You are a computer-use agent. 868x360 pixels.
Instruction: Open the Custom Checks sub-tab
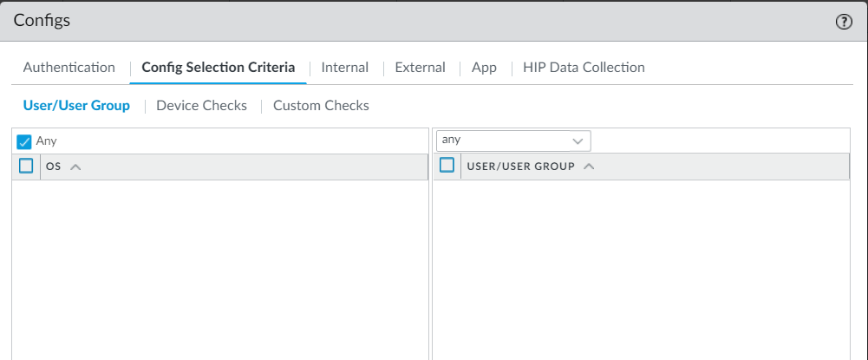[x=321, y=105]
